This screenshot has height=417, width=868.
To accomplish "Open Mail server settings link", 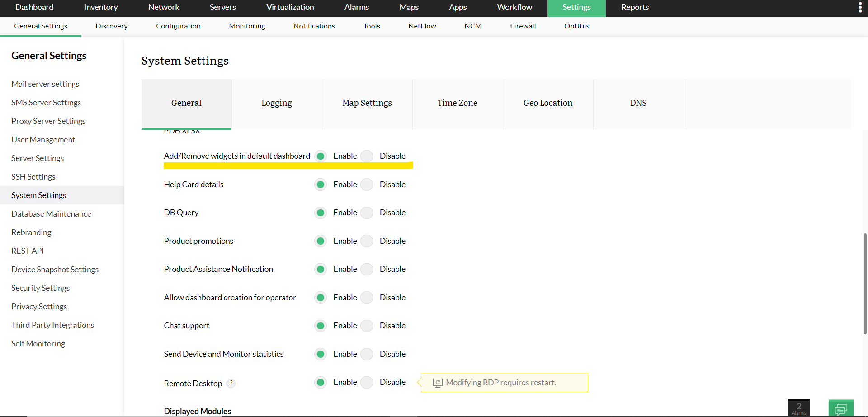I will click(45, 84).
